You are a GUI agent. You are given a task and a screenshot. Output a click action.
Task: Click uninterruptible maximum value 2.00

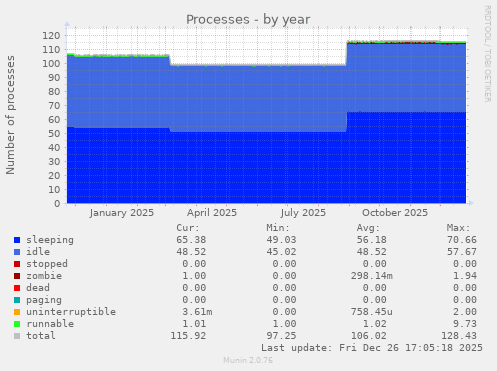tap(465, 312)
